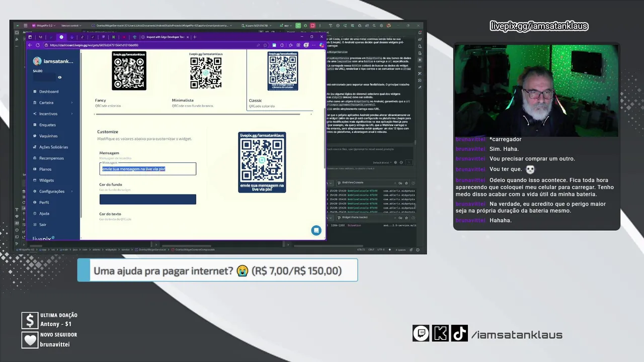Click the livepix.gg/iamsatanklaus overlay text

click(x=539, y=26)
